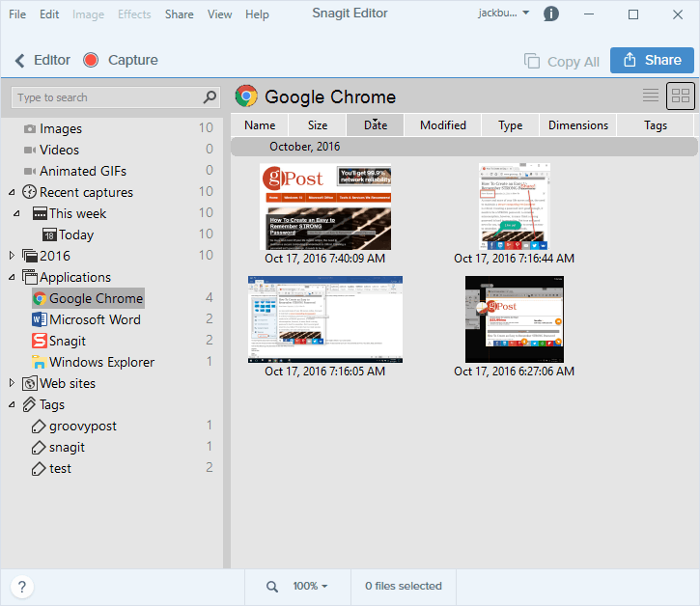This screenshot has width=700, height=606.
Task: Select the 6:27:06 AM dark capture thumbnail
Action: [515, 319]
